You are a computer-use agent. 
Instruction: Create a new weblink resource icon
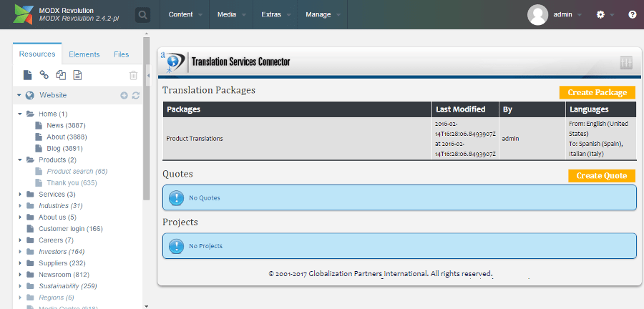[44, 74]
